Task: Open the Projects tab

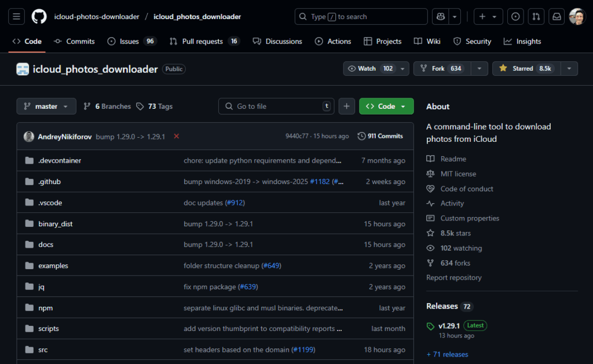Action: coord(383,42)
